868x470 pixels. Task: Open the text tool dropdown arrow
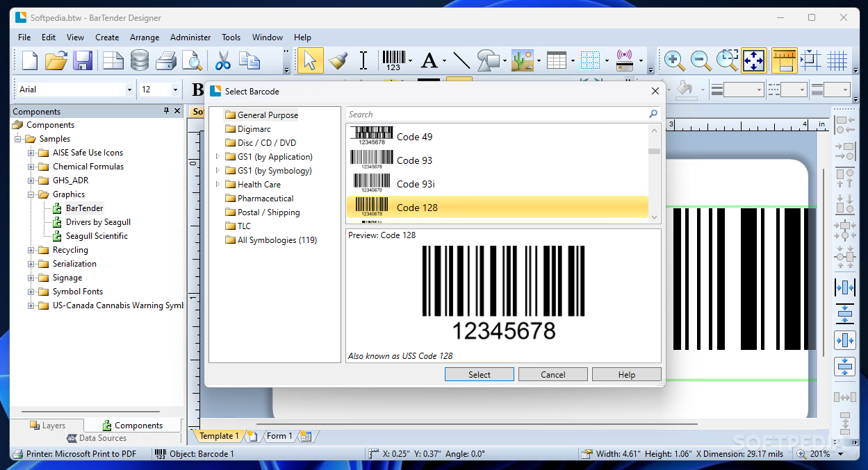443,61
